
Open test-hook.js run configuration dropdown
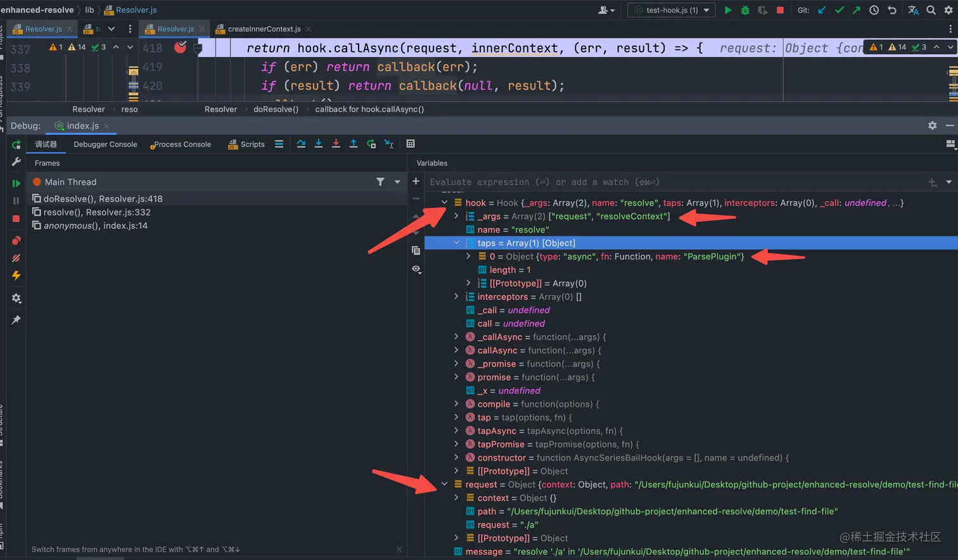click(672, 10)
